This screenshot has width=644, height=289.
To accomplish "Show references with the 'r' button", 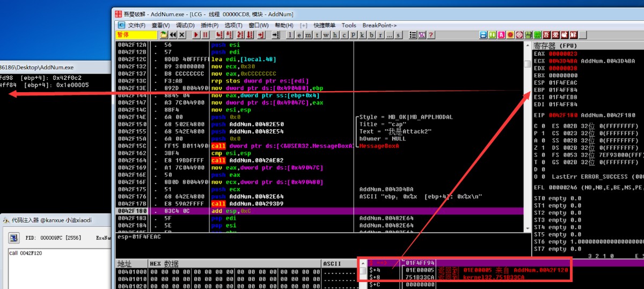I will [x=380, y=35].
